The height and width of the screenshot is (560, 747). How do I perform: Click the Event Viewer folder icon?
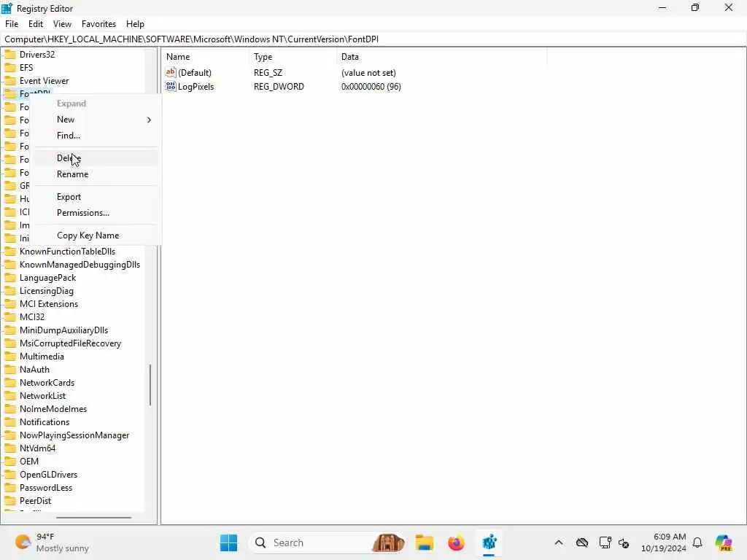[x=10, y=80]
